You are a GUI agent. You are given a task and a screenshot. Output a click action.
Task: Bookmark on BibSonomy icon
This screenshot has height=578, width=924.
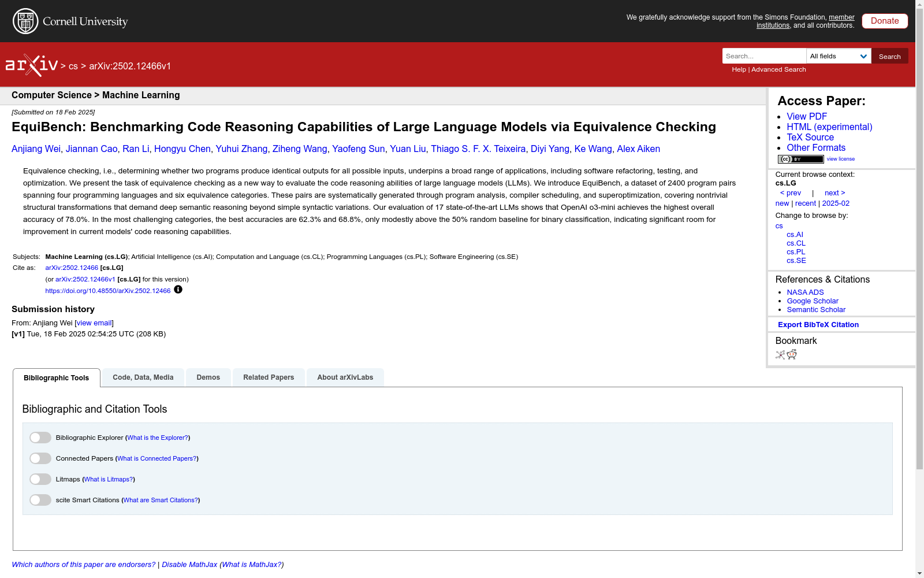click(x=780, y=355)
